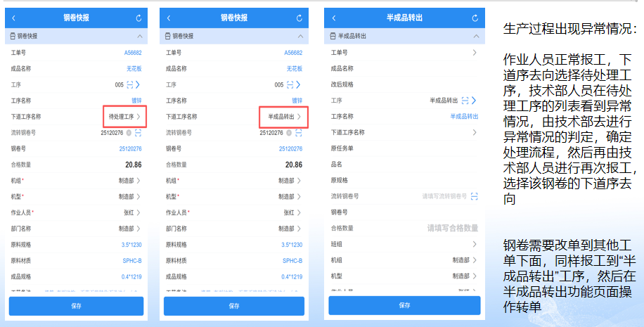
Task: Tap 工序 005 scan icon in middle screen
Action: [290, 84]
